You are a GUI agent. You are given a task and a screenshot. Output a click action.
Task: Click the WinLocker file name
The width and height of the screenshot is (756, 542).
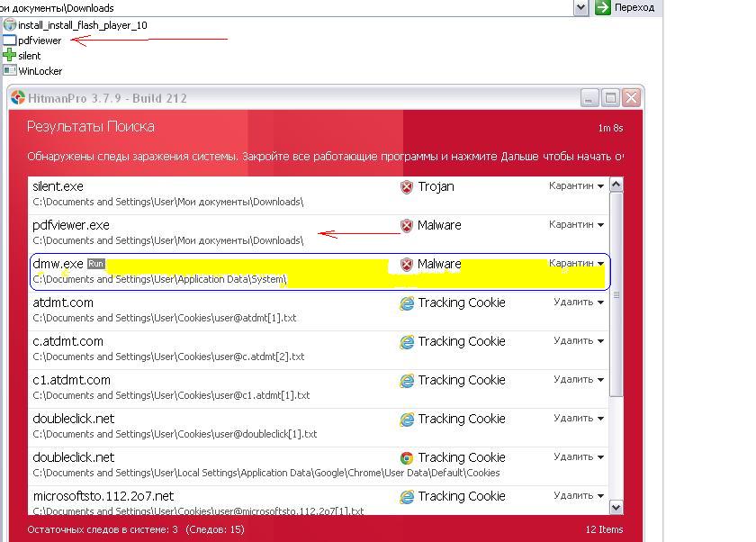pyautogui.click(x=40, y=71)
